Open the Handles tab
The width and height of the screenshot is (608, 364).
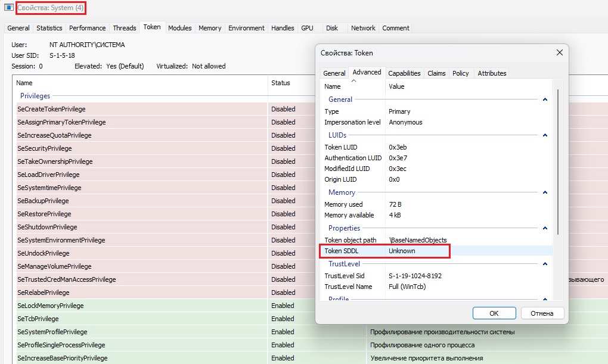pyautogui.click(x=283, y=28)
